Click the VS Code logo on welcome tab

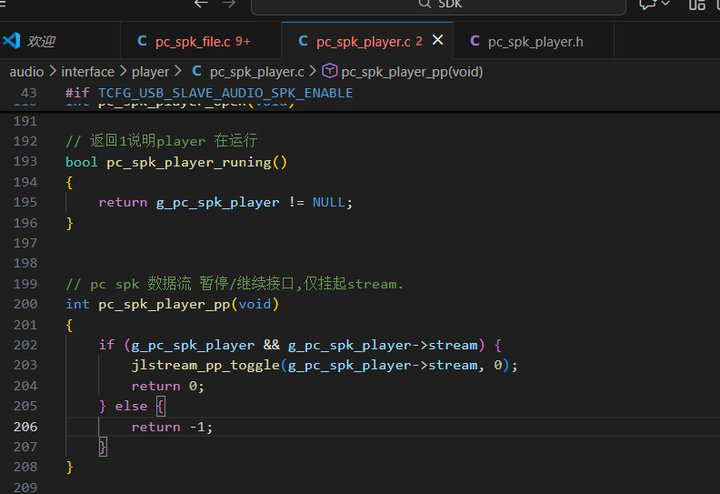pyautogui.click(x=11, y=41)
